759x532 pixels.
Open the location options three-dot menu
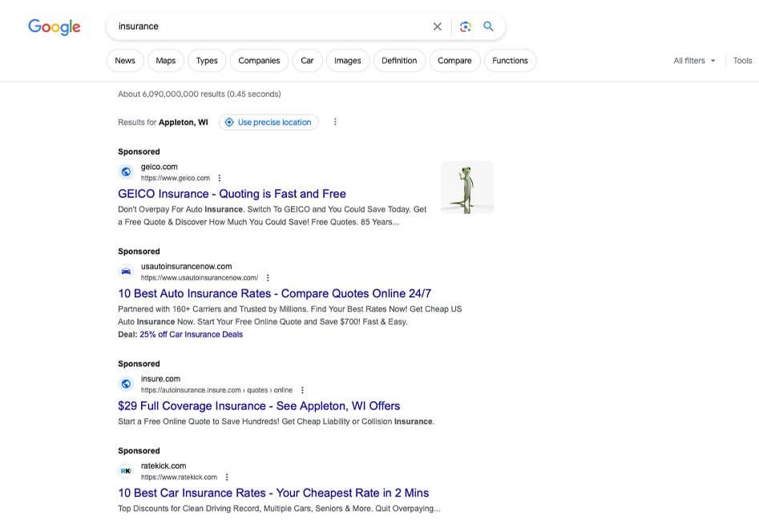coord(335,122)
